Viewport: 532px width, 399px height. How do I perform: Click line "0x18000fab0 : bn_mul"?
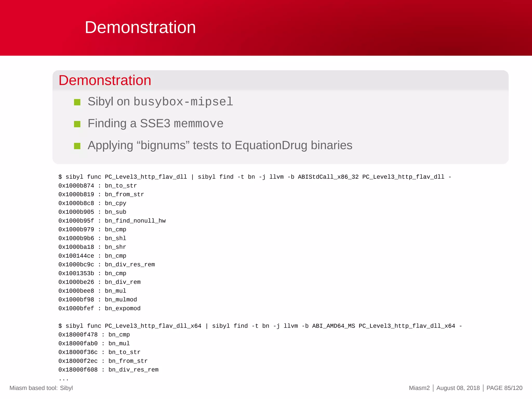click(x=94, y=343)
